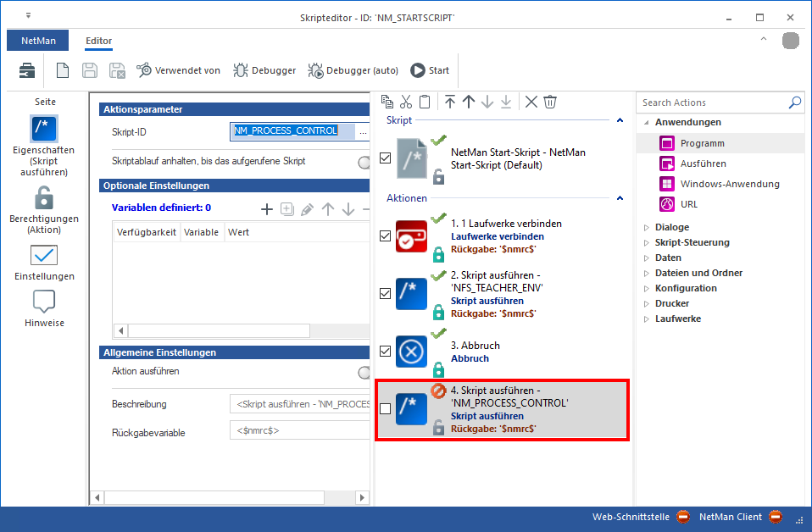Uncheck the Laufwerke verbinden action checkbox

pos(386,236)
